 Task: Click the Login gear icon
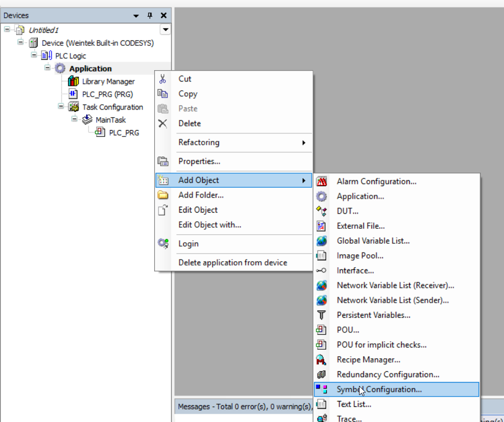(x=163, y=244)
